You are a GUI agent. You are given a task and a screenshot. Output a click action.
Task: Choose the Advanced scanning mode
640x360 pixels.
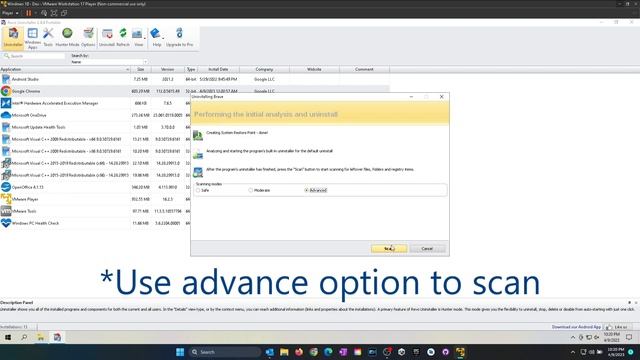click(316, 191)
